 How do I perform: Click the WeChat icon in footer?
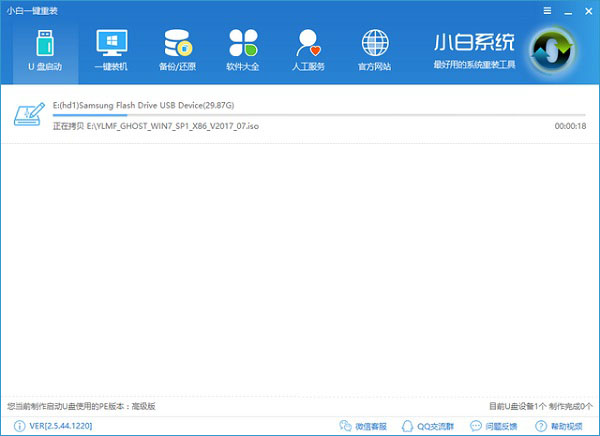click(x=345, y=426)
